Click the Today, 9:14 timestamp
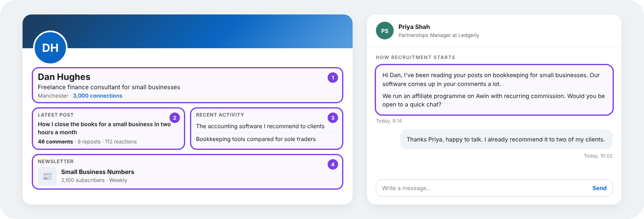The width and height of the screenshot is (644, 219). point(389,121)
